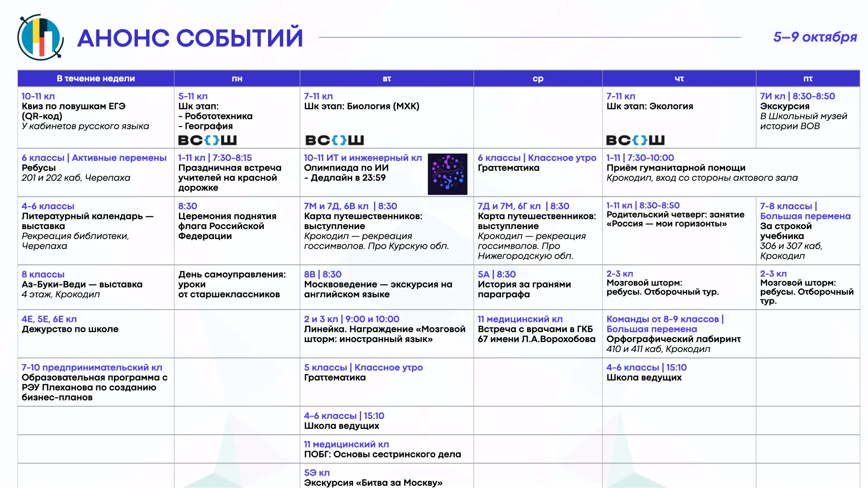Click the school logo next to the title

coord(40,38)
